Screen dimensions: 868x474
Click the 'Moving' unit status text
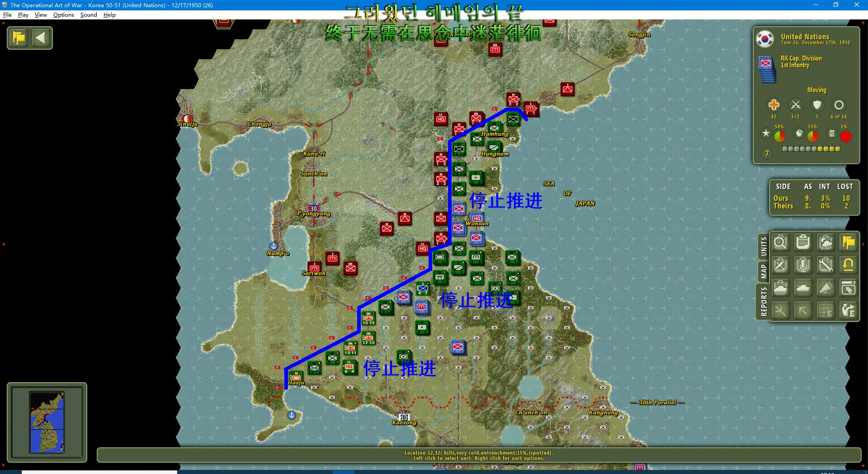tap(816, 90)
